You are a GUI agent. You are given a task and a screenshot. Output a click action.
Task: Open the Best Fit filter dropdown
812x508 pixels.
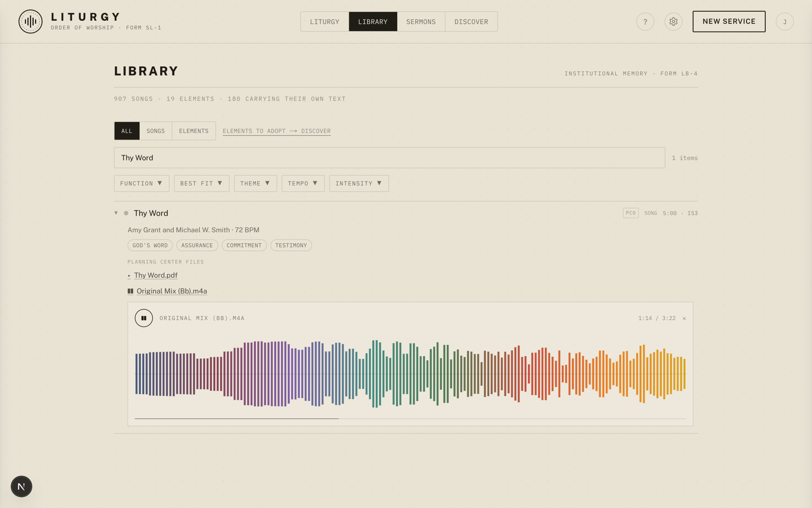point(202,183)
